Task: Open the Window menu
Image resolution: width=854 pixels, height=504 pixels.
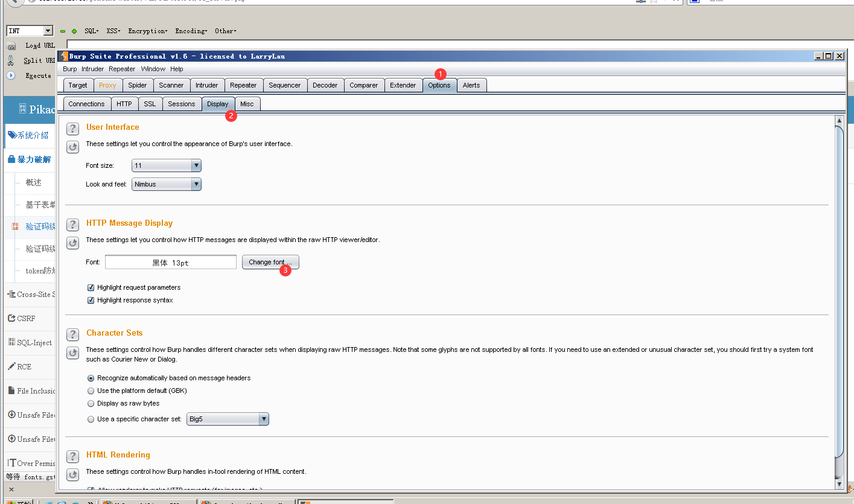Action: (153, 69)
